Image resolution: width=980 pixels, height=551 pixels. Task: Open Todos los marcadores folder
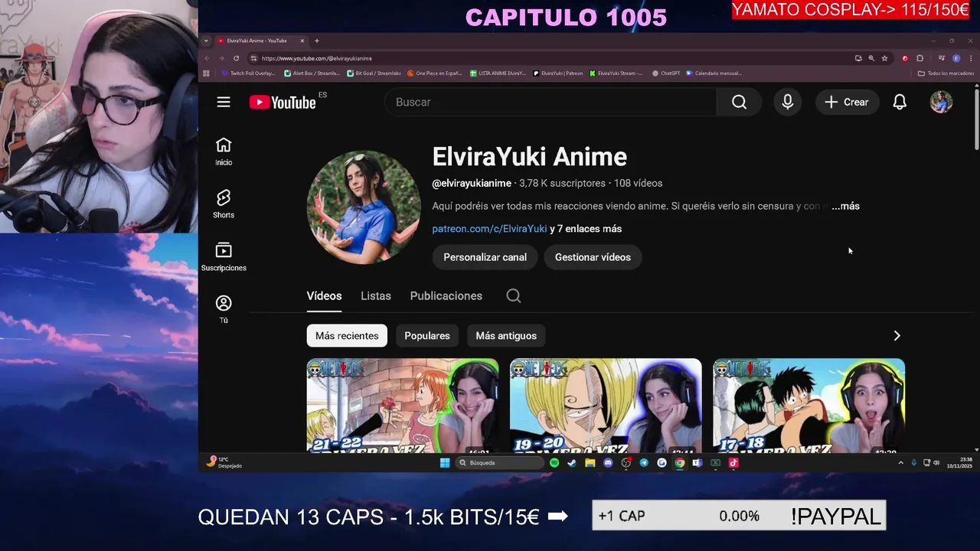pos(946,73)
